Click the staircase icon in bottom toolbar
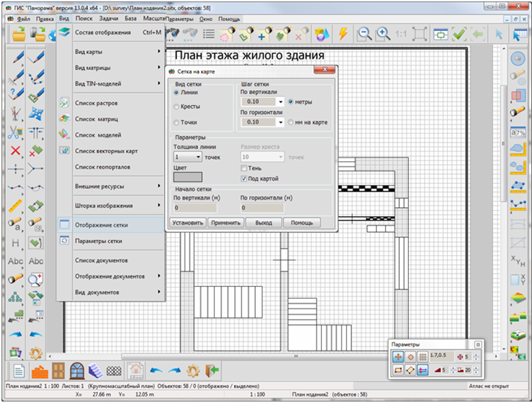The height and width of the screenshot is (403, 532). point(95,370)
